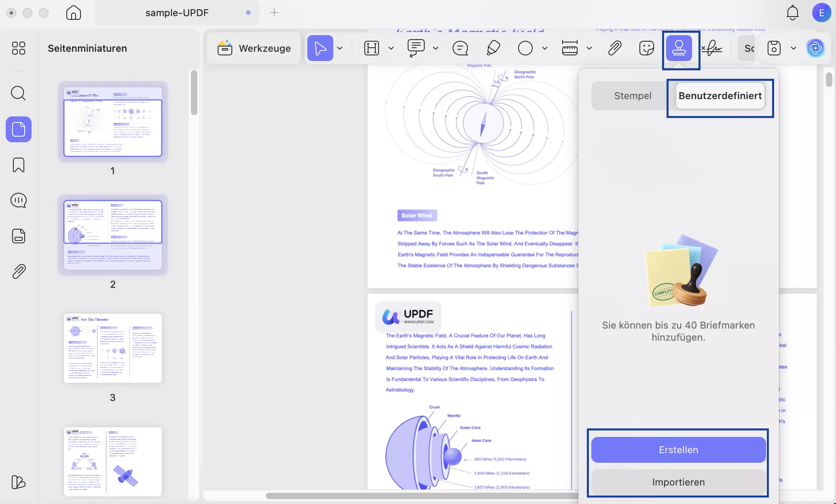Go to Home via the house icon
Screen dimensions: 836x504
(x=73, y=13)
